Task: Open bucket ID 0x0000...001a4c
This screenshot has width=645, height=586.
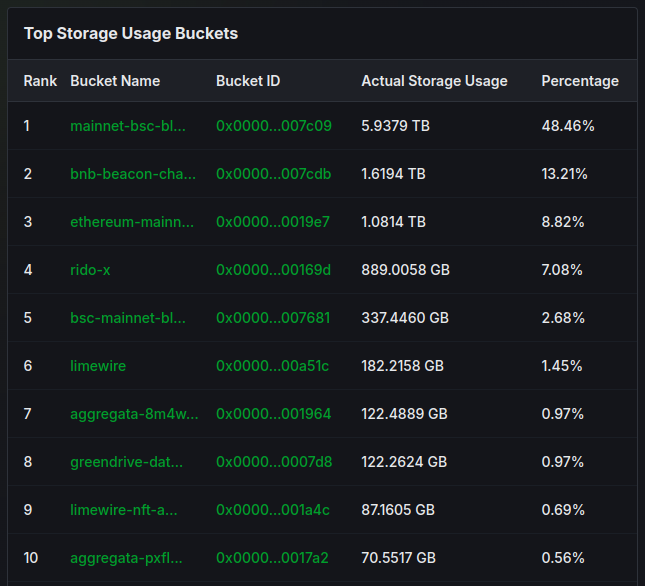Action: click(273, 510)
